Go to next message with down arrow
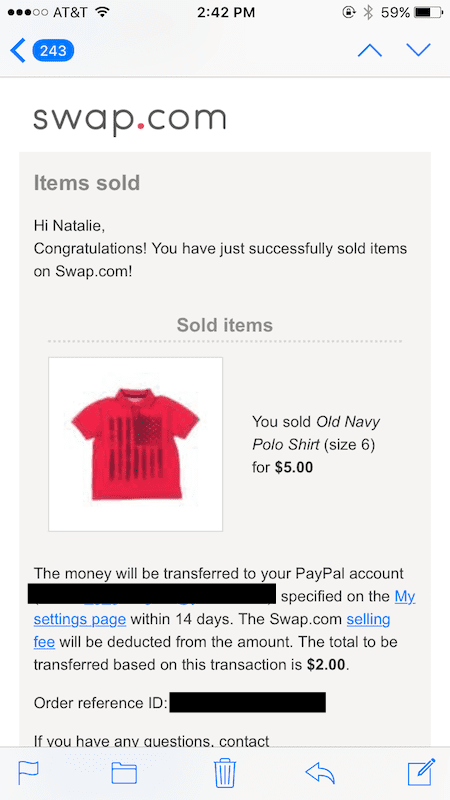This screenshot has width=450, height=800. click(418, 50)
